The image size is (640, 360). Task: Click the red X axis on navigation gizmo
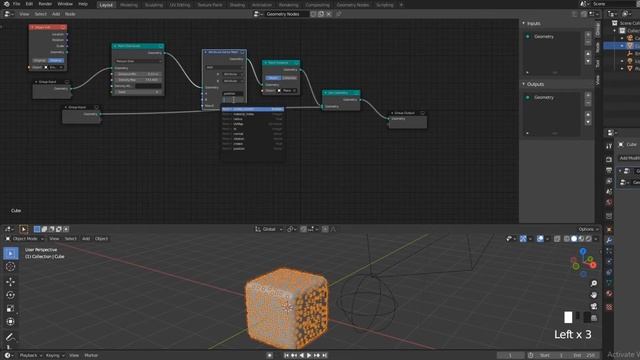593,265
